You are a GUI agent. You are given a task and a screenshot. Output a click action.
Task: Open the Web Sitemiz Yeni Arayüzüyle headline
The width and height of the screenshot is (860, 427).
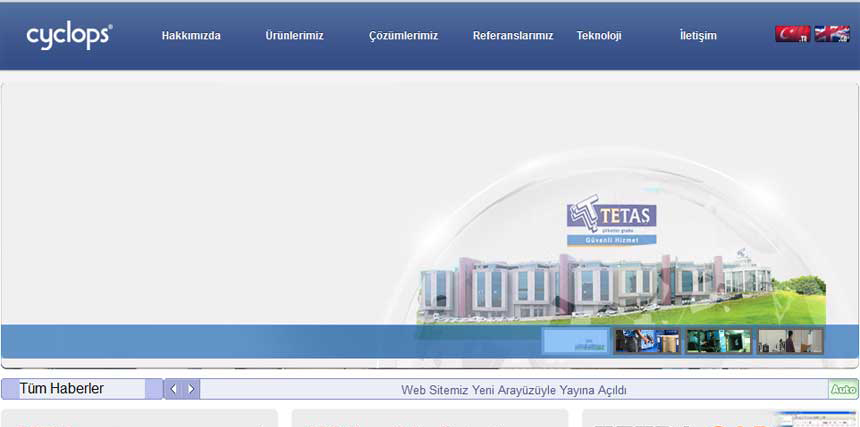(x=513, y=390)
